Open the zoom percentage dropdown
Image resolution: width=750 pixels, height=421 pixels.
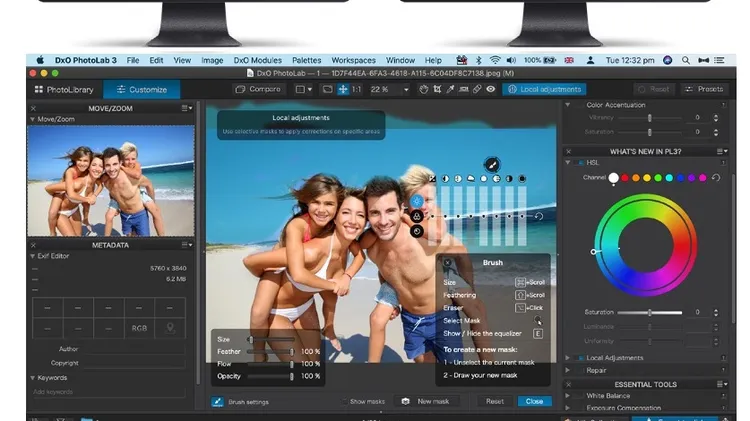(406, 89)
